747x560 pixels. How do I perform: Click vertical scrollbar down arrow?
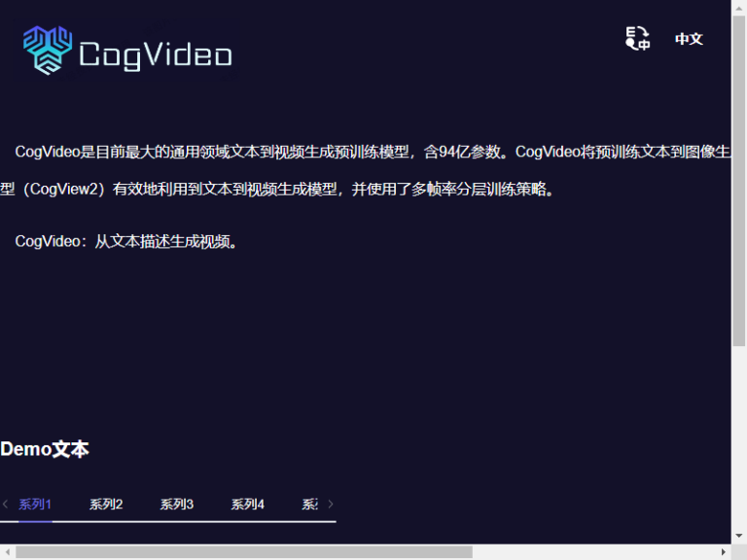(x=739, y=537)
